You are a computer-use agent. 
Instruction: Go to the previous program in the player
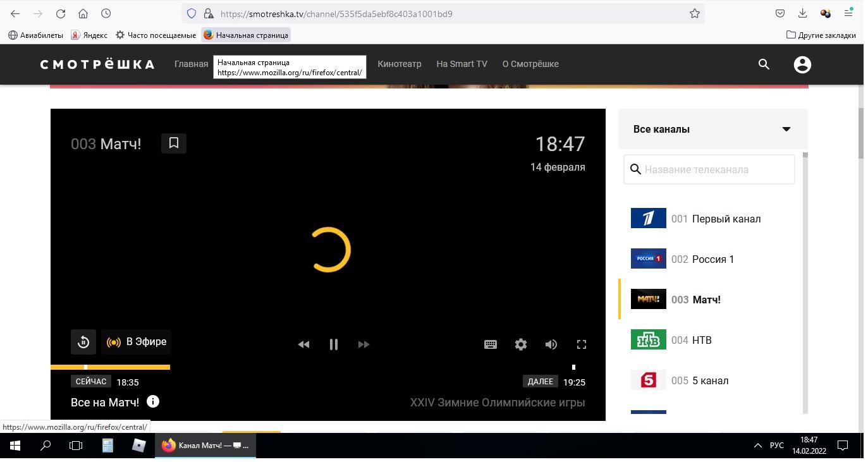tap(303, 344)
